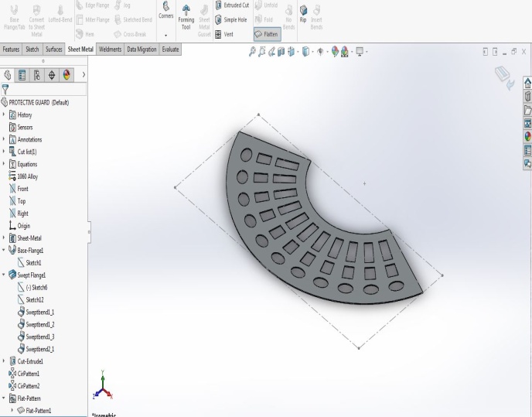Open the FeatureManager design tree tab

[x=7, y=75]
